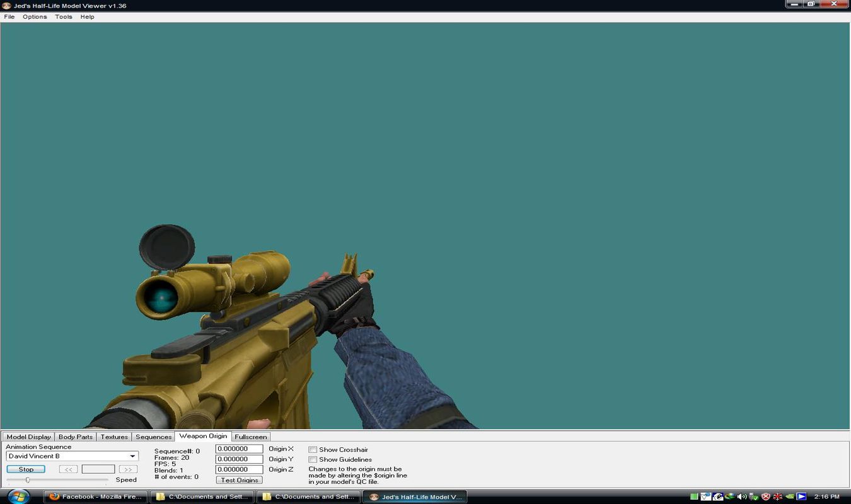Image resolution: width=851 pixels, height=504 pixels.
Task: Open the first C:\Documents folder taskbar window
Action: point(202,497)
